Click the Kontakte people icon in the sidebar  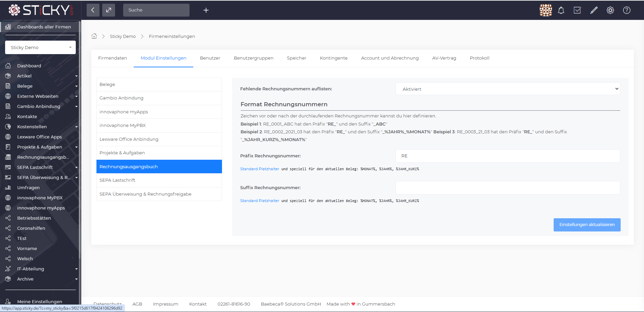click(x=8, y=116)
